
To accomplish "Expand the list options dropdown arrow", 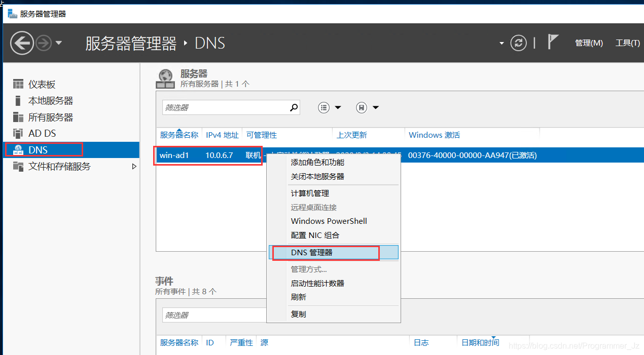I will click(338, 107).
